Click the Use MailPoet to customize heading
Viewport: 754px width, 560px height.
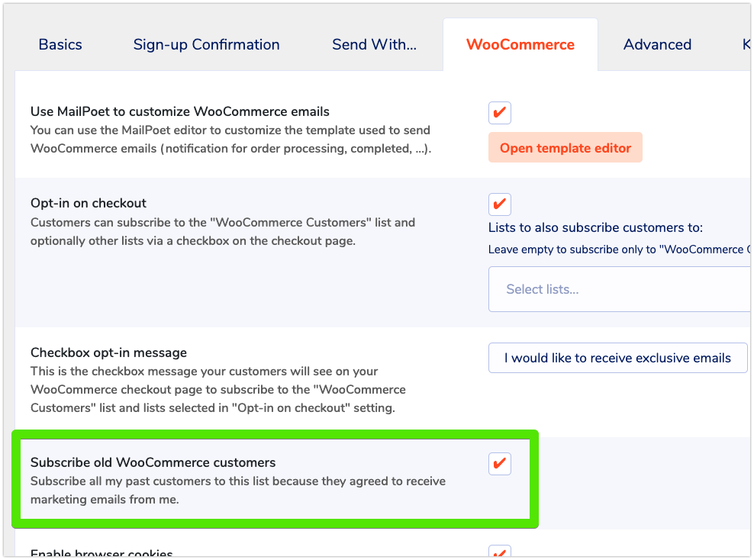[x=180, y=111]
